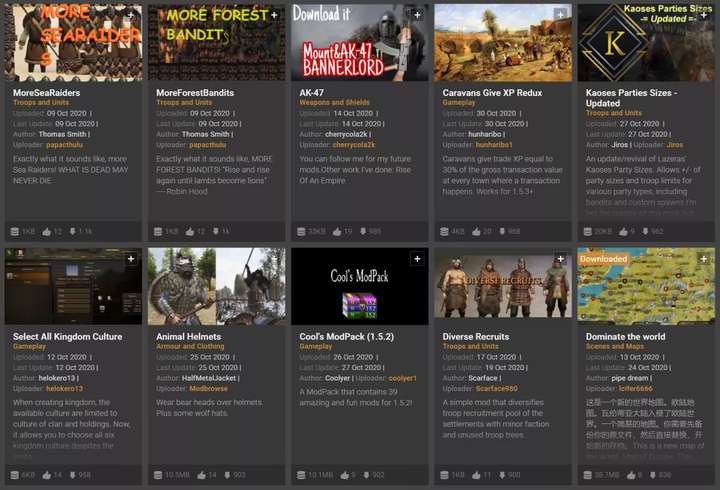
Task: Click file size disk icon on Dominate the world
Action: [588, 475]
